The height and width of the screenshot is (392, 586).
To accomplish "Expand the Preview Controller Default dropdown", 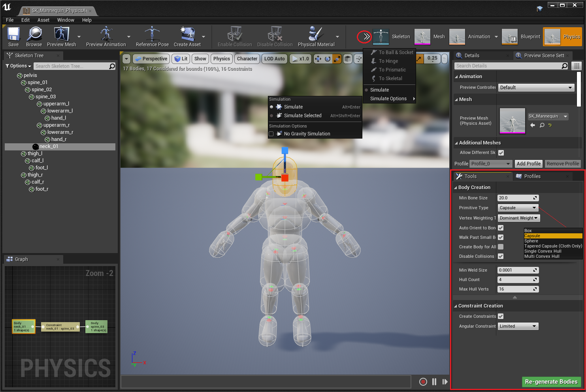I will (x=536, y=88).
